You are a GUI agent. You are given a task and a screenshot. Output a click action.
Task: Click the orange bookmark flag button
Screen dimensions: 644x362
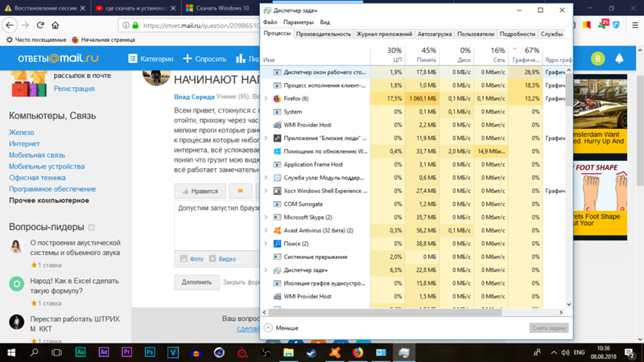click(240, 191)
